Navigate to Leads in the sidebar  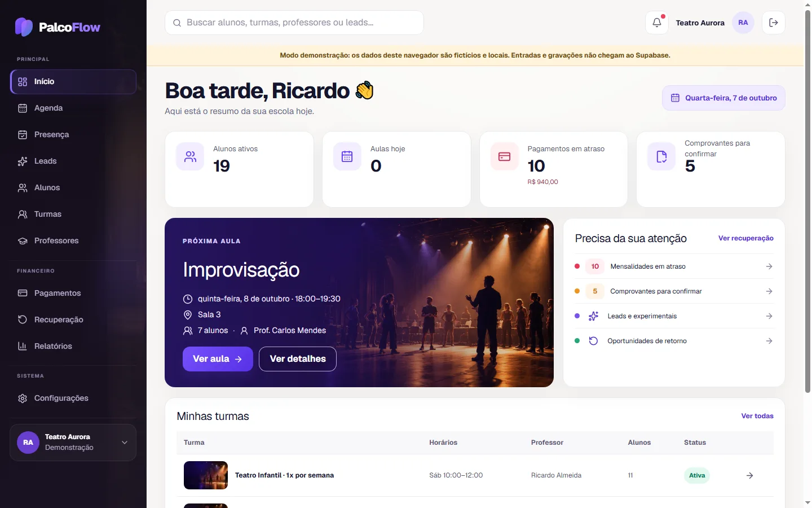point(73,161)
